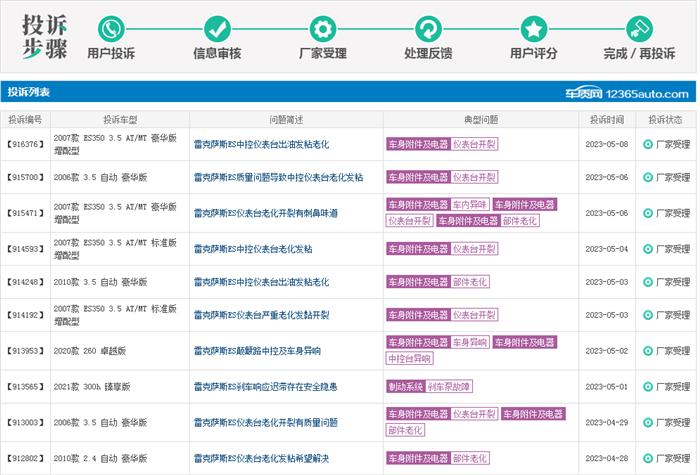Open complaint 雷克萨斯ES仪表台老化开裂有刺鼻味道
The image size is (700, 475).
coord(266,213)
